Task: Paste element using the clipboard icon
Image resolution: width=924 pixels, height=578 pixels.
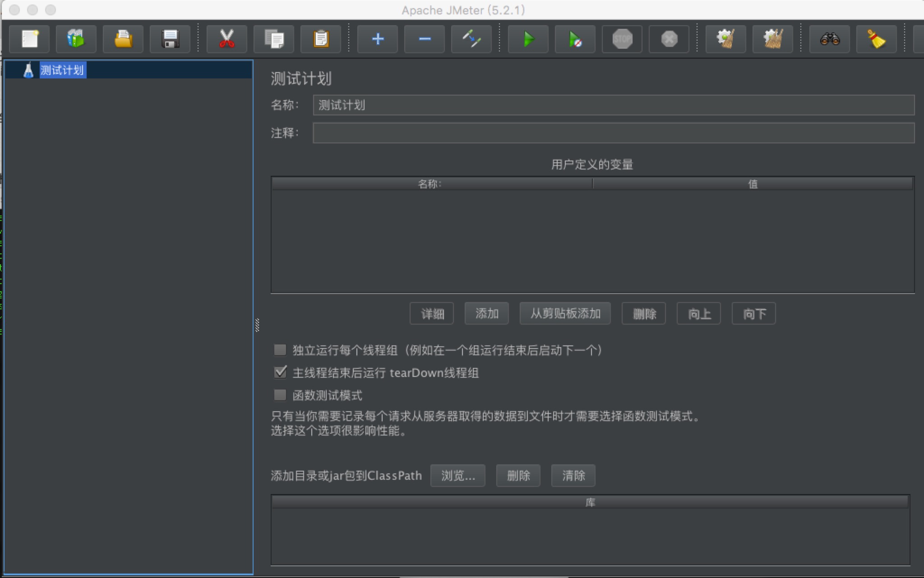Action: click(320, 39)
